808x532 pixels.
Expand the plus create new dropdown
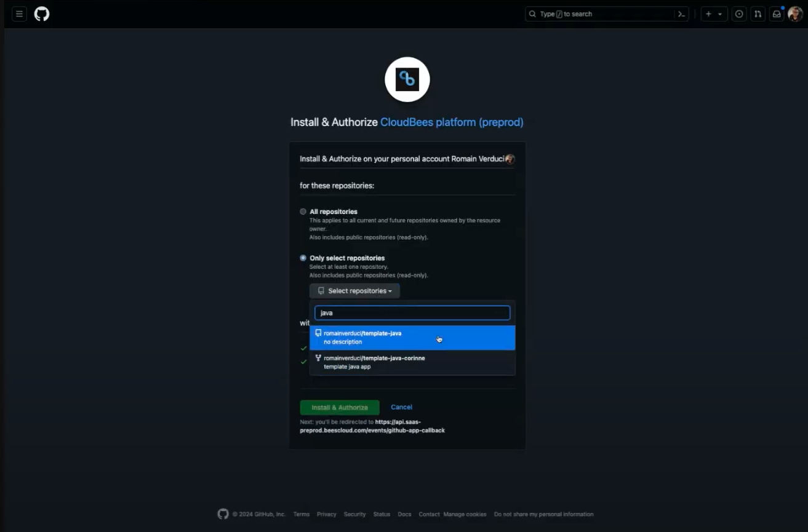[713, 14]
